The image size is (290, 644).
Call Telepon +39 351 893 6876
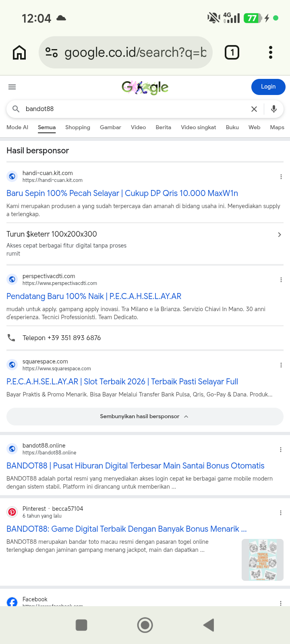click(62, 338)
